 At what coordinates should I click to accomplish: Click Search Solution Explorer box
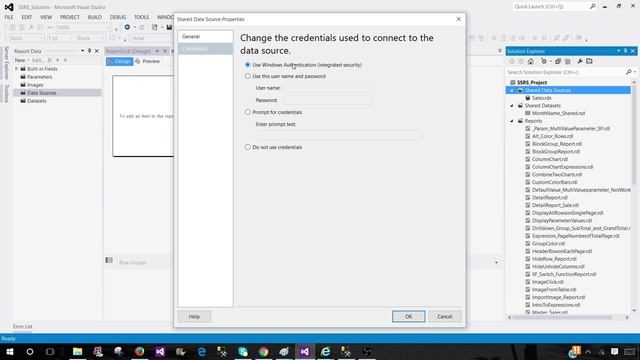pos(565,72)
